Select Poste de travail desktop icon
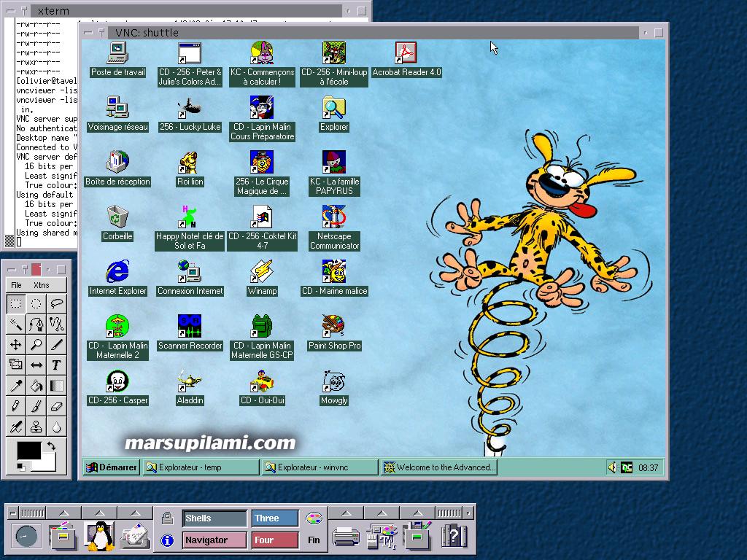Screen dimensions: 747x560 click(x=117, y=60)
